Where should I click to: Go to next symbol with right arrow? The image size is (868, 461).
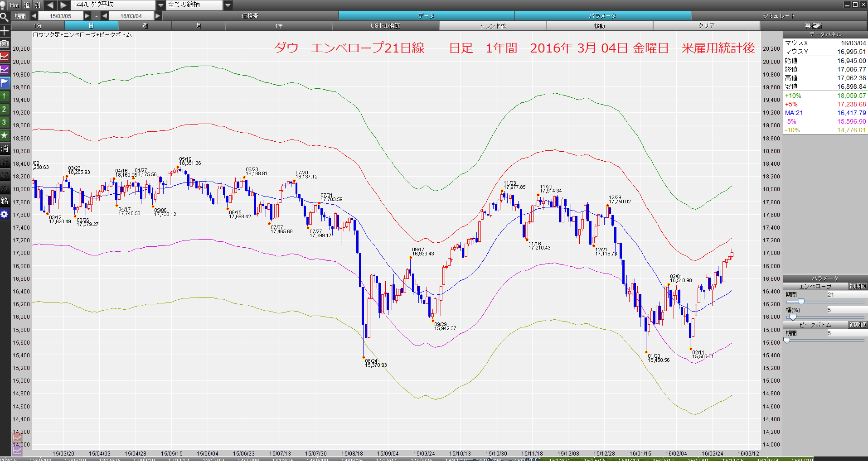pos(63,5)
